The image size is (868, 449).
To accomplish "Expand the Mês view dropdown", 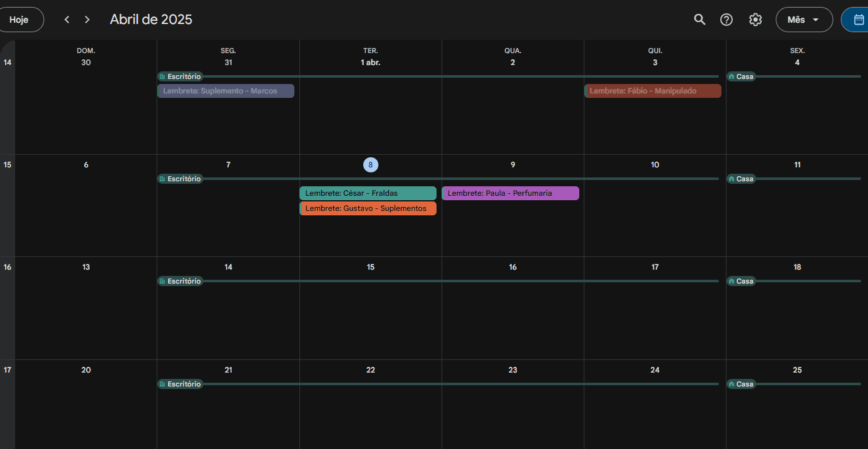I will click(804, 20).
